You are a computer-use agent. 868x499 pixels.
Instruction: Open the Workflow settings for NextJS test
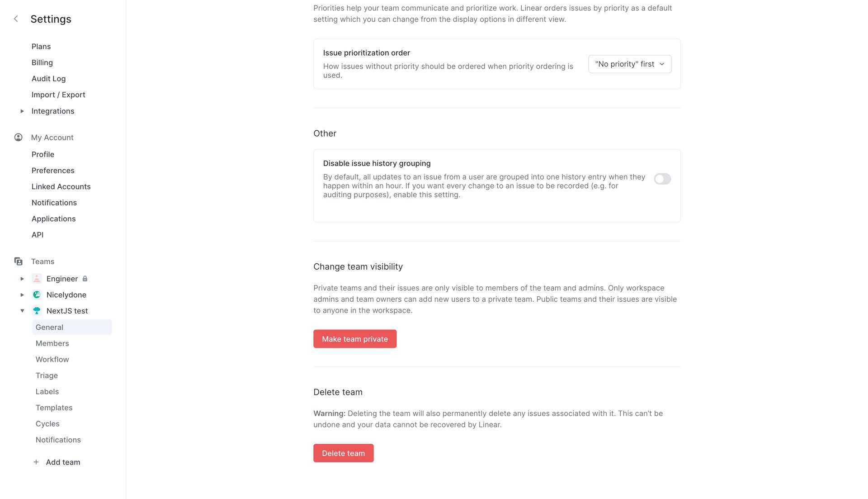[x=52, y=359]
